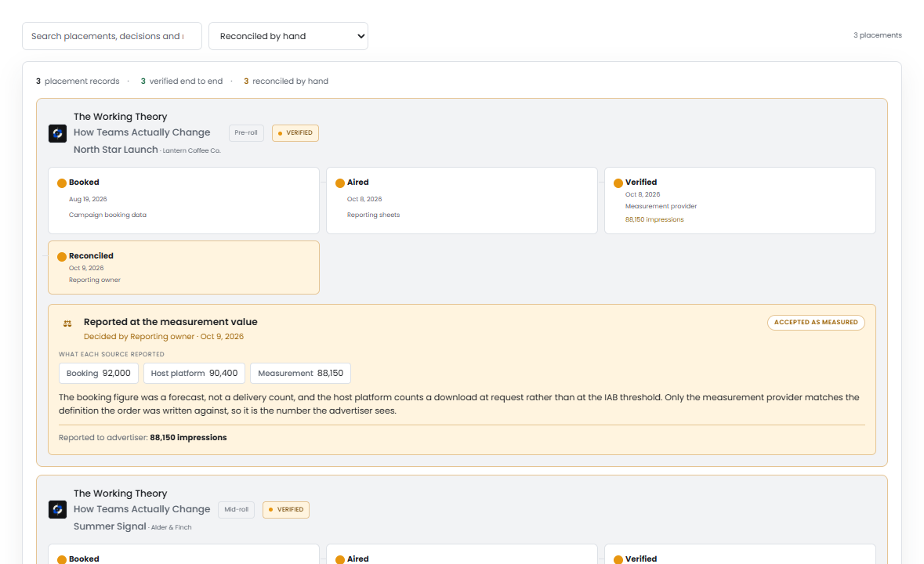Click the Pre-roll tag
The width and height of the screenshot is (924, 564).
[x=246, y=133]
